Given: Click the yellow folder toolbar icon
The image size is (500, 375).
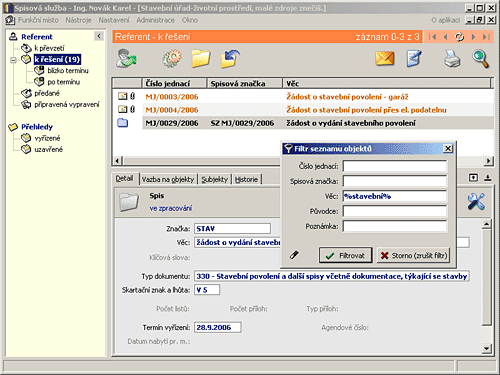Looking at the screenshot, I should tap(201, 58).
